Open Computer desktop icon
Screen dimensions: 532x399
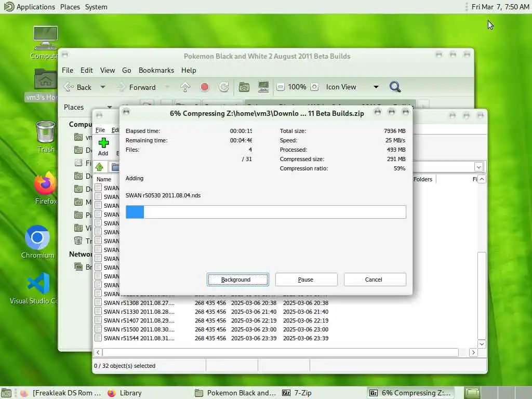tap(45, 43)
